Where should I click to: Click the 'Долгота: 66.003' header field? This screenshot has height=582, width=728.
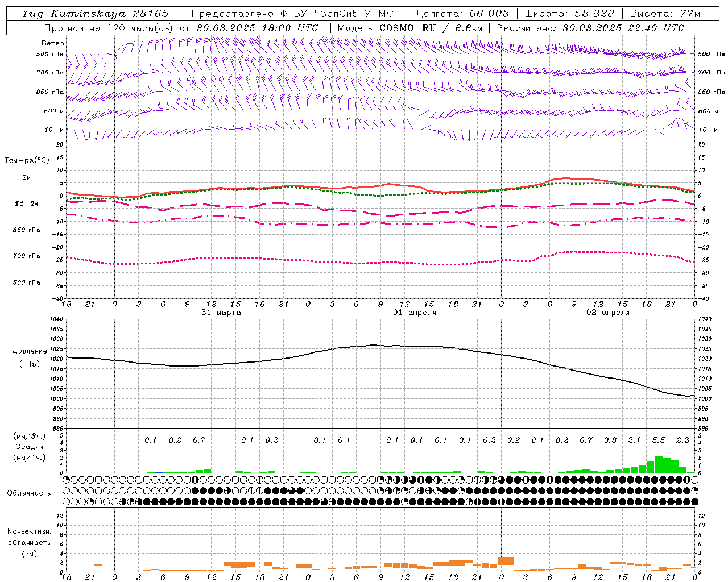pyautogui.click(x=462, y=14)
